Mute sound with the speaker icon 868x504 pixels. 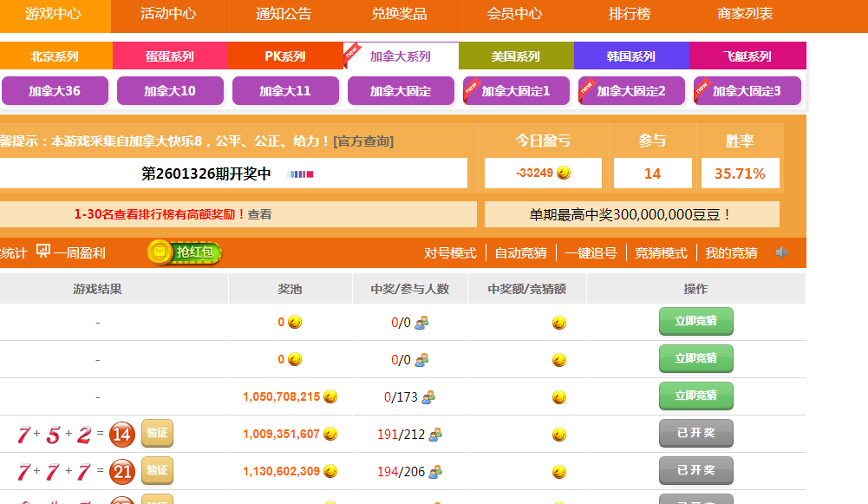pyautogui.click(x=782, y=252)
